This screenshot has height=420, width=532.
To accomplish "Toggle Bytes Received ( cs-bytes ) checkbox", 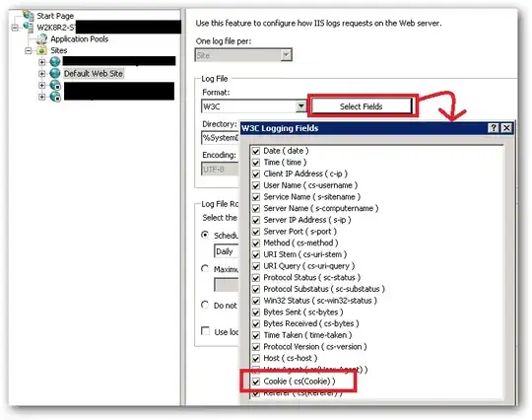I will click(x=256, y=324).
